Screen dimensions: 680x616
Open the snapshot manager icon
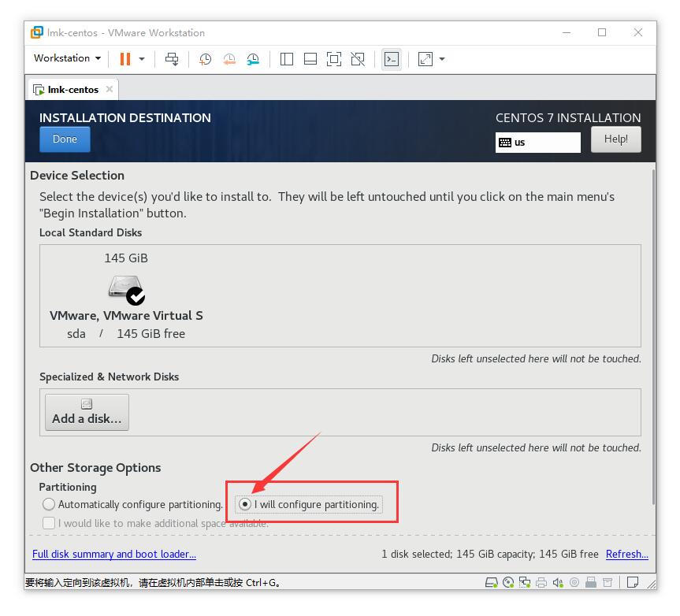pyautogui.click(x=253, y=59)
